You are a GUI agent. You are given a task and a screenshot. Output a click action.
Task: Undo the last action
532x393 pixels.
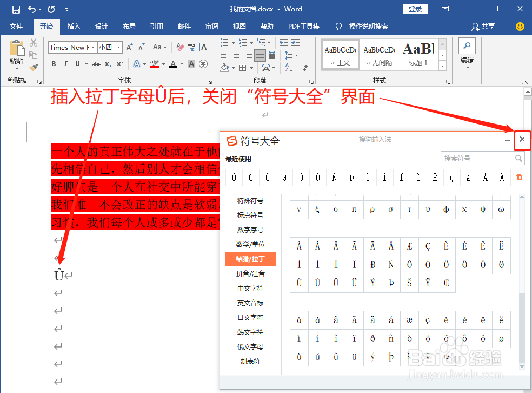click(32, 10)
